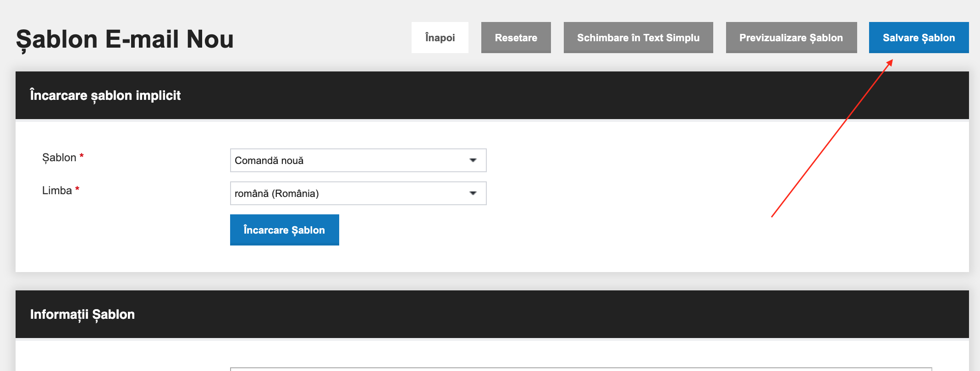Click the Înapoi back button

[x=440, y=38]
